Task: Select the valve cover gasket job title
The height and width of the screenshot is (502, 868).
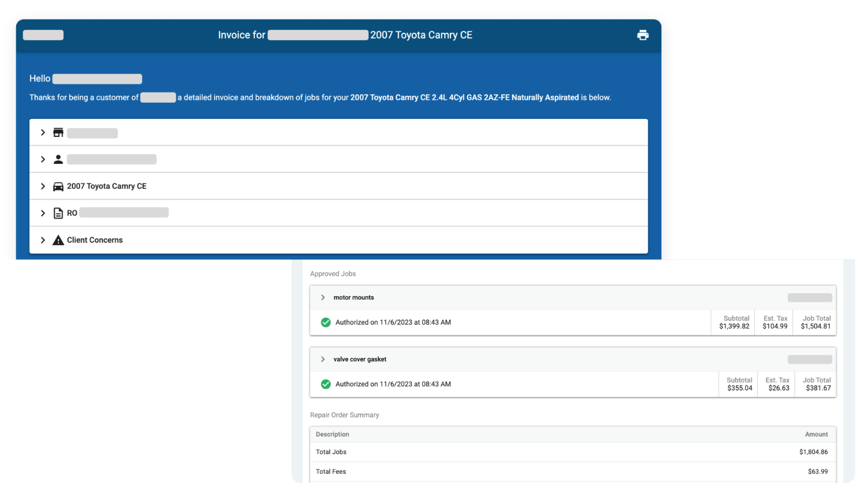Action: pyautogui.click(x=360, y=359)
